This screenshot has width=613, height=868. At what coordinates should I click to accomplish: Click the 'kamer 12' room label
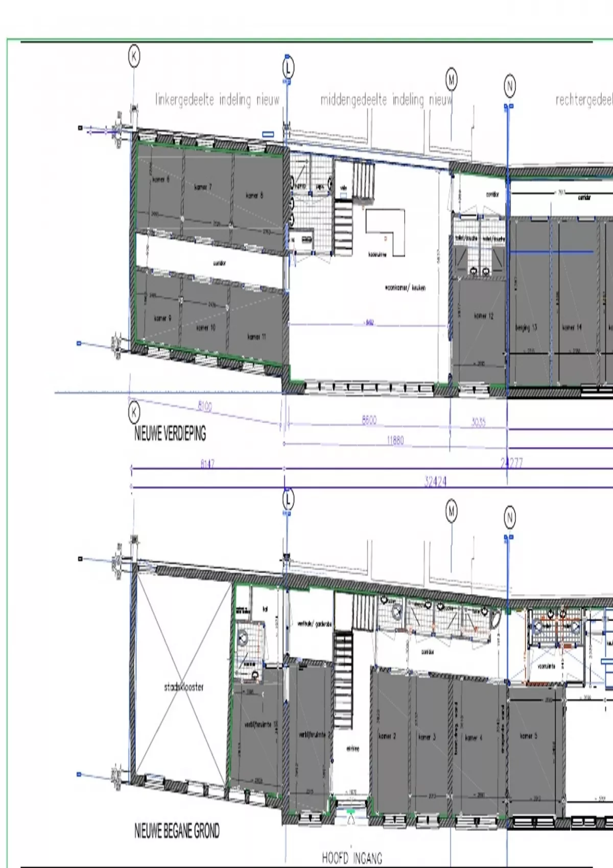click(x=484, y=316)
